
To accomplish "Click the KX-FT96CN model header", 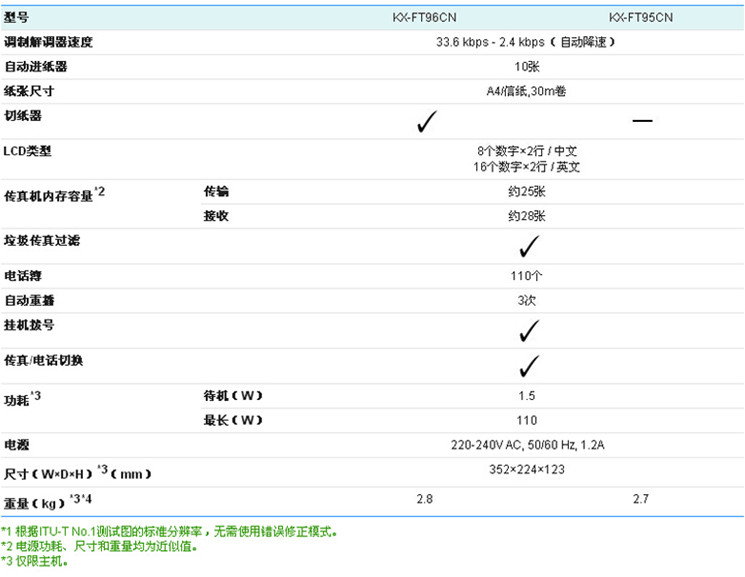I will click(424, 18).
